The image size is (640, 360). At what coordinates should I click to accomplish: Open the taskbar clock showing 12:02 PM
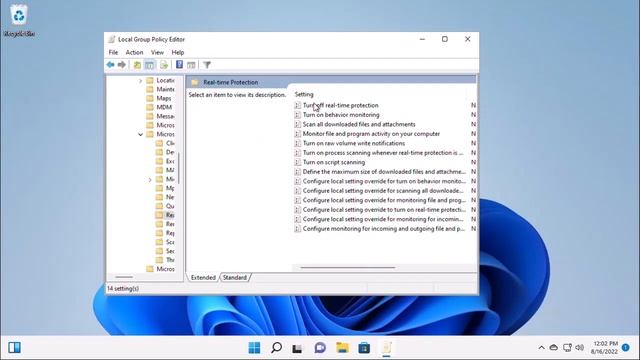pyautogui.click(x=605, y=348)
